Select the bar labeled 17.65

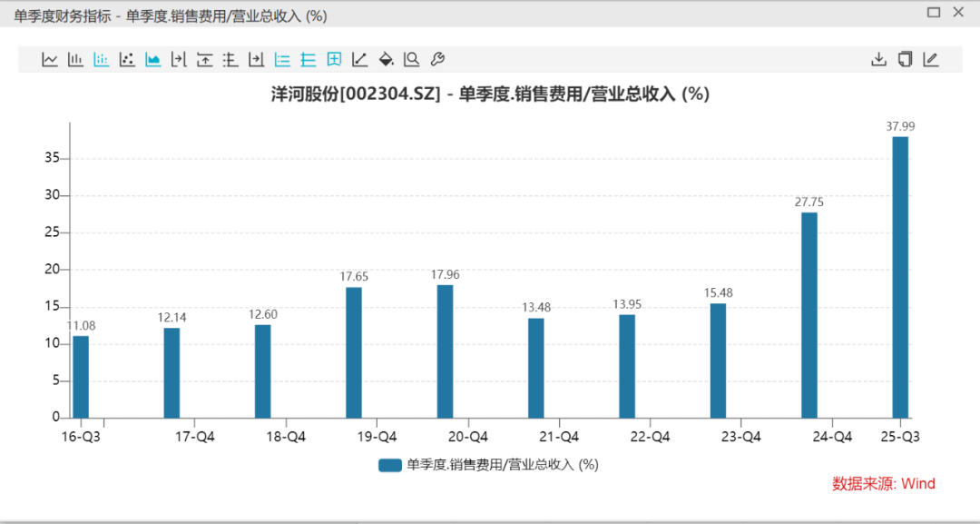354,352
